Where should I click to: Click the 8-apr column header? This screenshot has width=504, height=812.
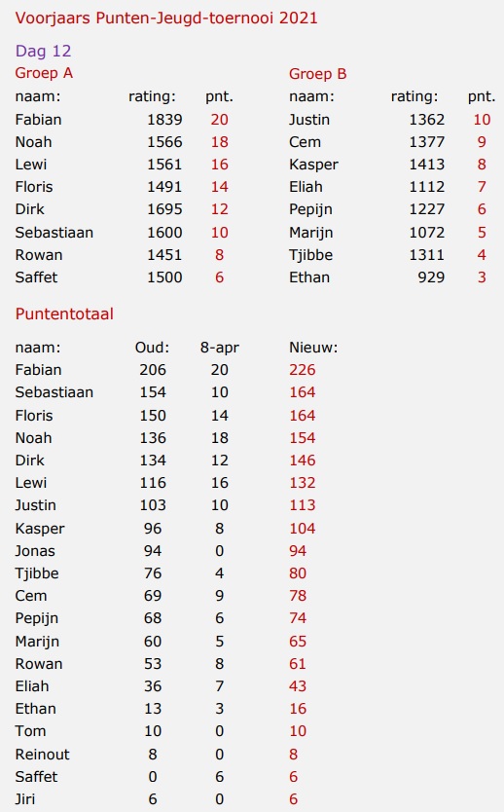(x=219, y=348)
